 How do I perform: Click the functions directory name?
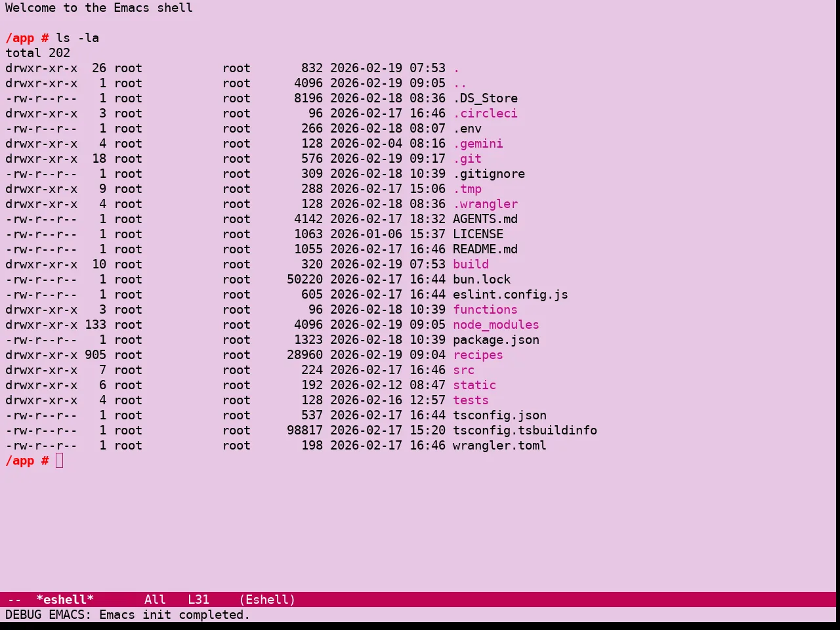pyautogui.click(x=485, y=310)
